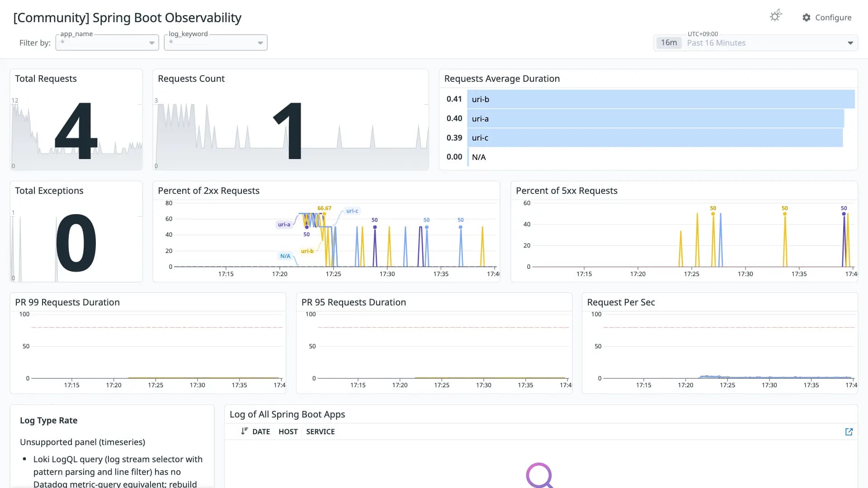
Task: Open the Past 16 Minutes time range selector
Action: [x=755, y=43]
